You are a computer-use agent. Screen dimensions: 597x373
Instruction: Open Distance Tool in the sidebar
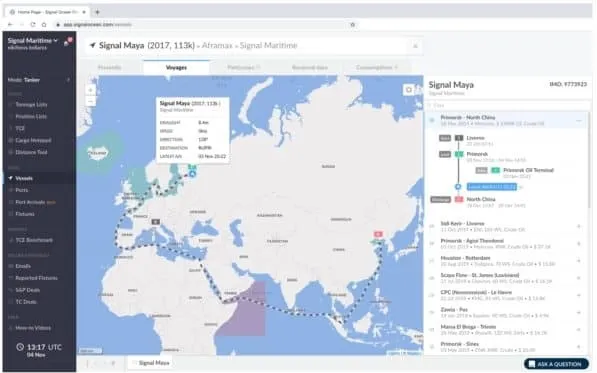[31, 152]
